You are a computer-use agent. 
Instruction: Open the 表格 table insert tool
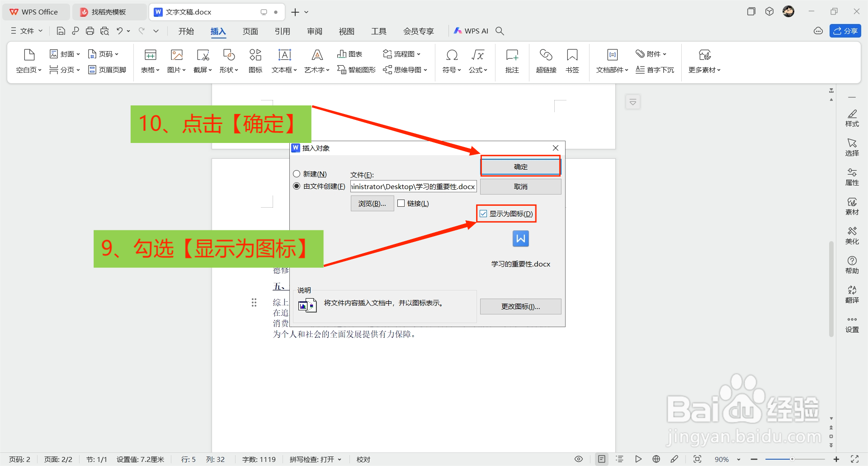(150, 61)
